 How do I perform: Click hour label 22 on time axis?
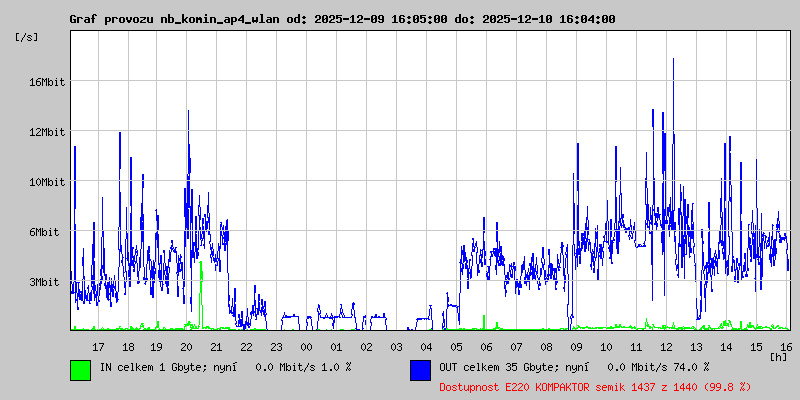pos(246,347)
